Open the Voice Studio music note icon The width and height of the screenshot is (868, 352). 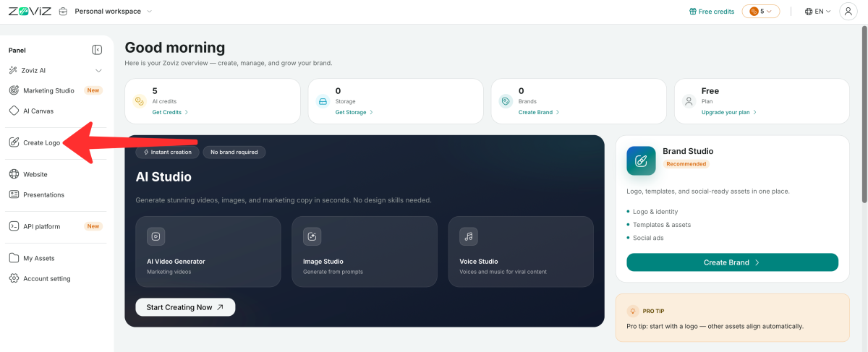pyautogui.click(x=469, y=236)
